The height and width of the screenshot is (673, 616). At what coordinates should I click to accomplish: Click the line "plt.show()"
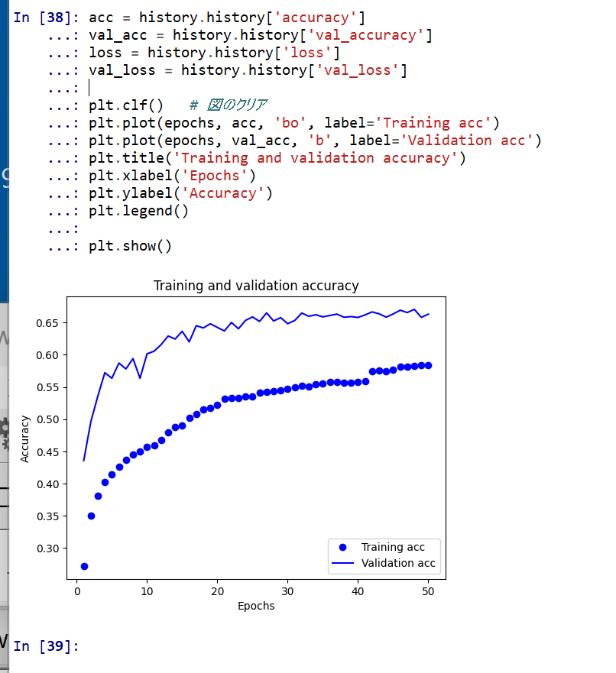coord(130,247)
